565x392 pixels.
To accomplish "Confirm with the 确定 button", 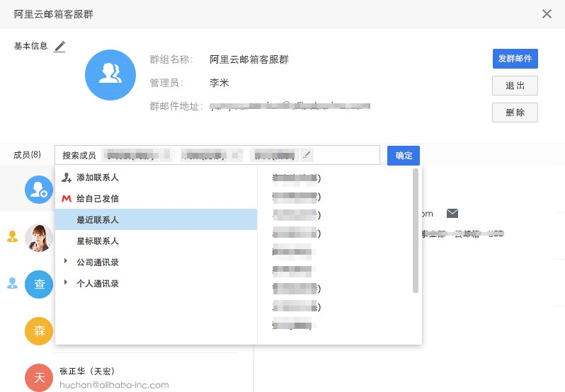I will (x=403, y=156).
